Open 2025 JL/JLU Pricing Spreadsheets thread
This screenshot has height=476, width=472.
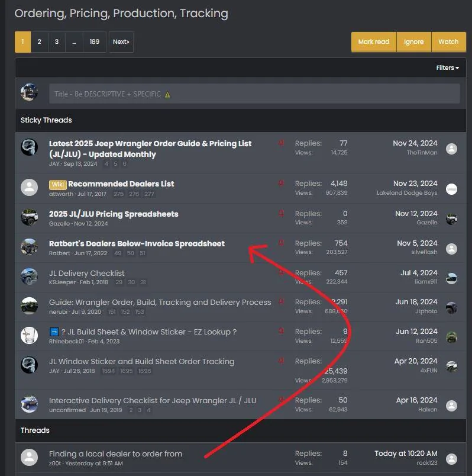point(114,214)
